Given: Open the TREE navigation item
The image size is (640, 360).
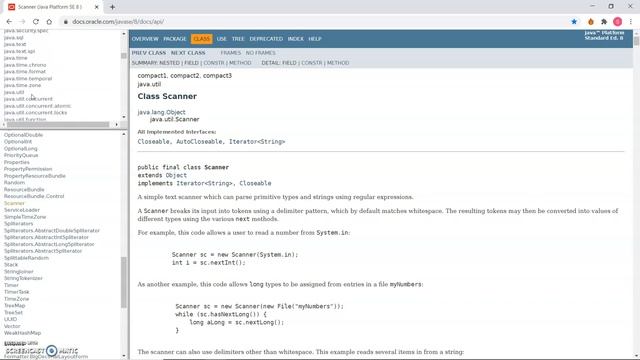Looking at the screenshot, I should [238, 39].
